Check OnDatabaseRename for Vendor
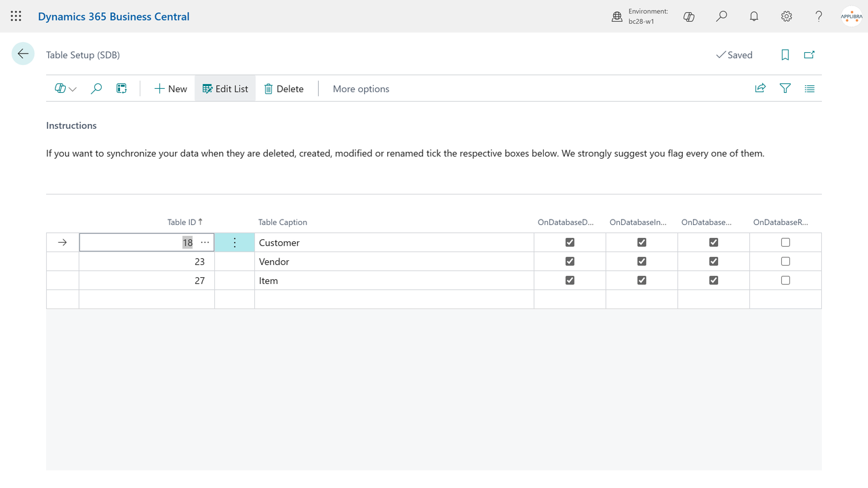868x488 pixels. pos(785,262)
